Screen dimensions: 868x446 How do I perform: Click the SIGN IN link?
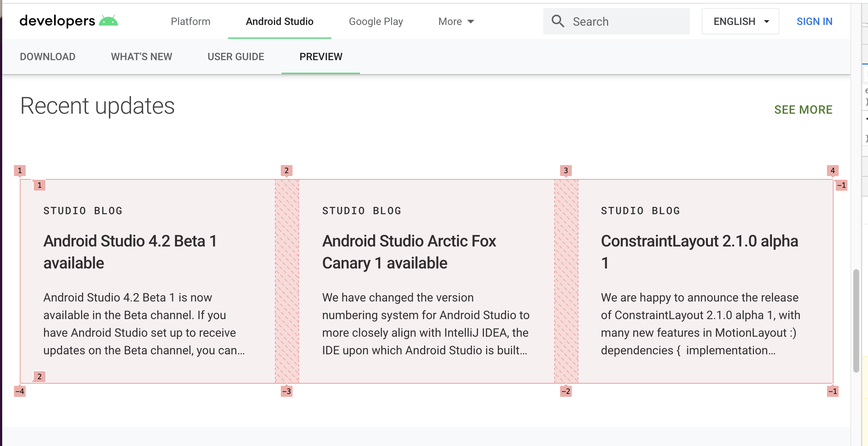pyautogui.click(x=814, y=22)
